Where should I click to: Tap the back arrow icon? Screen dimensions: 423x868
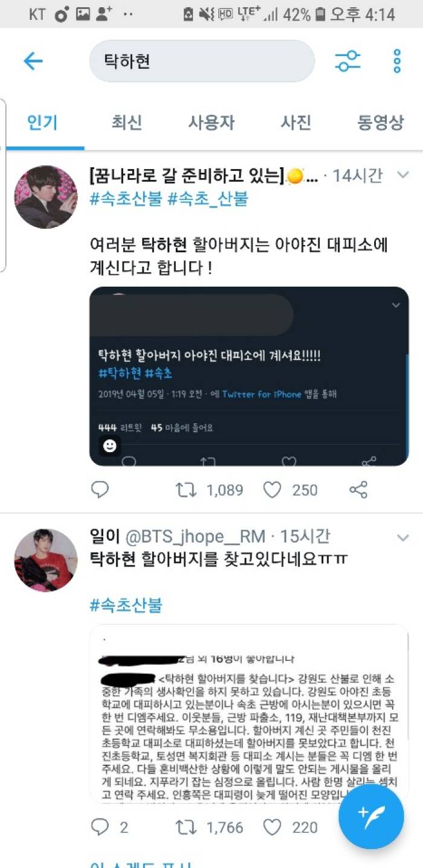pyautogui.click(x=33, y=61)
